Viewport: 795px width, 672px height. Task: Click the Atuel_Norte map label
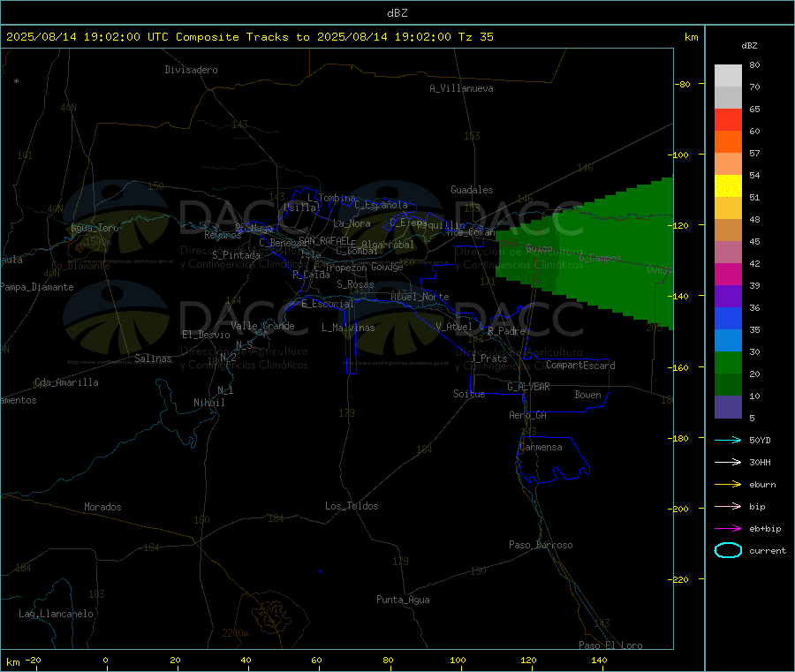[420, 297]
